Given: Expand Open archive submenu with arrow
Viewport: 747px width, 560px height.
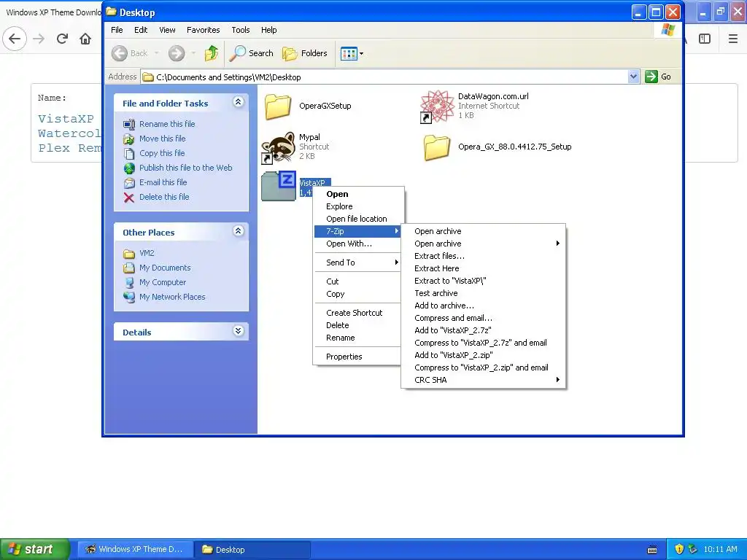Looking at the screenshot, I should 483,244.
